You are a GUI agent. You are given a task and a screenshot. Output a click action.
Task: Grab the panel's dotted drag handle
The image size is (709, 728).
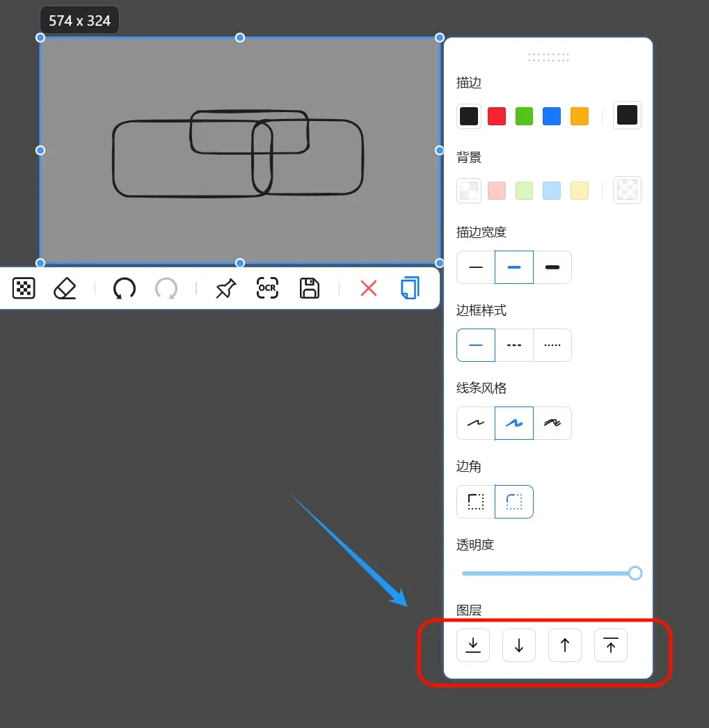point(548,58)
